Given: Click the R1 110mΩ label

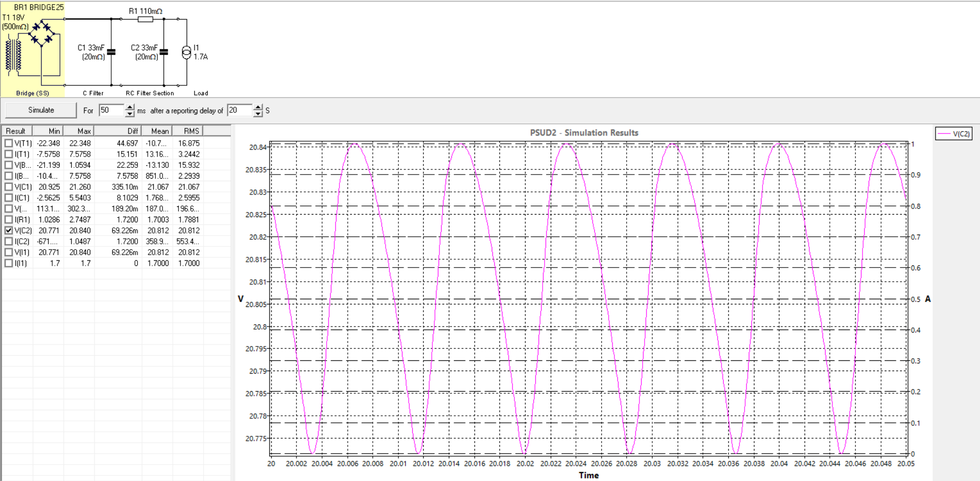Looking at the screenshot, I should pyautogui.click(x=146, y=11).
